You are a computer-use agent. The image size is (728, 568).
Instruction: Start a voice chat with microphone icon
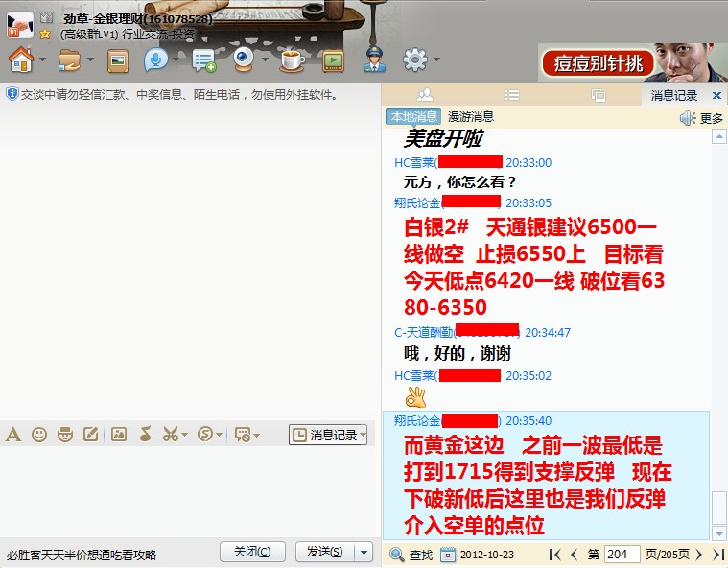154,60
